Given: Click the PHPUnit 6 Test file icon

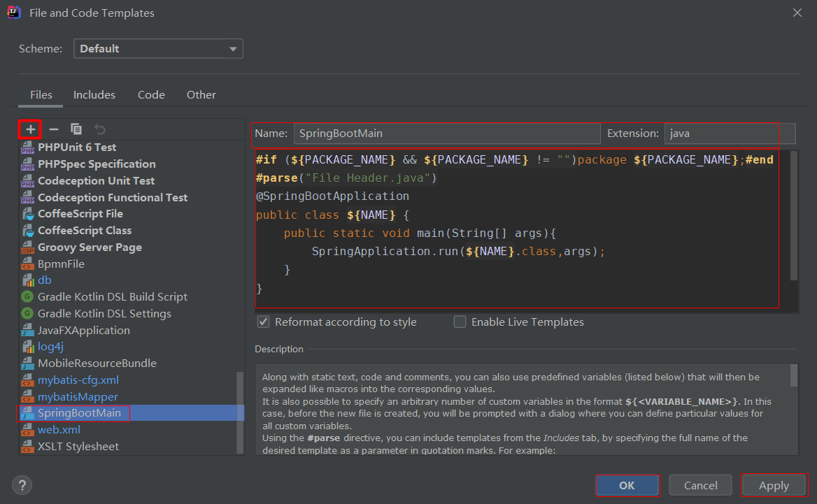Looking at the screenshot, I should [x=27, y=147].
